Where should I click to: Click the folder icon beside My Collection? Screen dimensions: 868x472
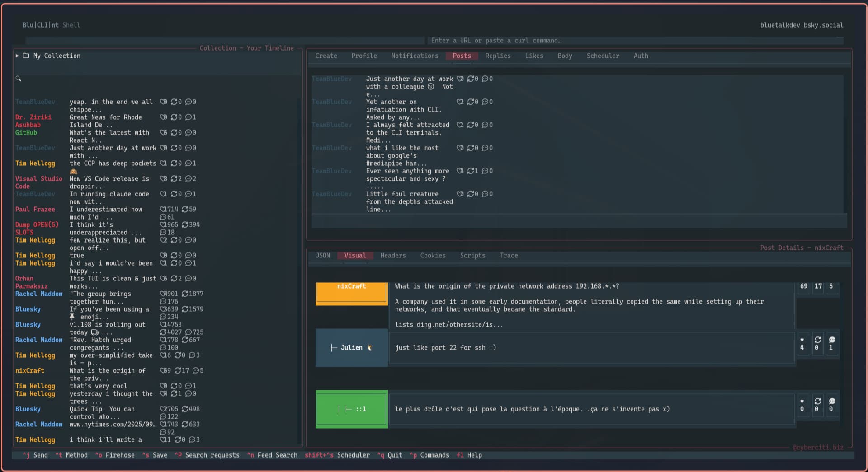coord(26,56)
